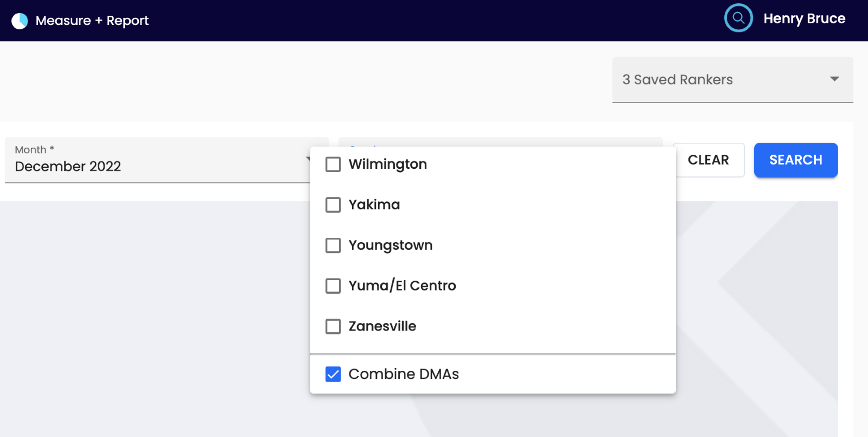Choose the Wilmington option label
This screenshot has width=868, height=437.
coord(387,164)
